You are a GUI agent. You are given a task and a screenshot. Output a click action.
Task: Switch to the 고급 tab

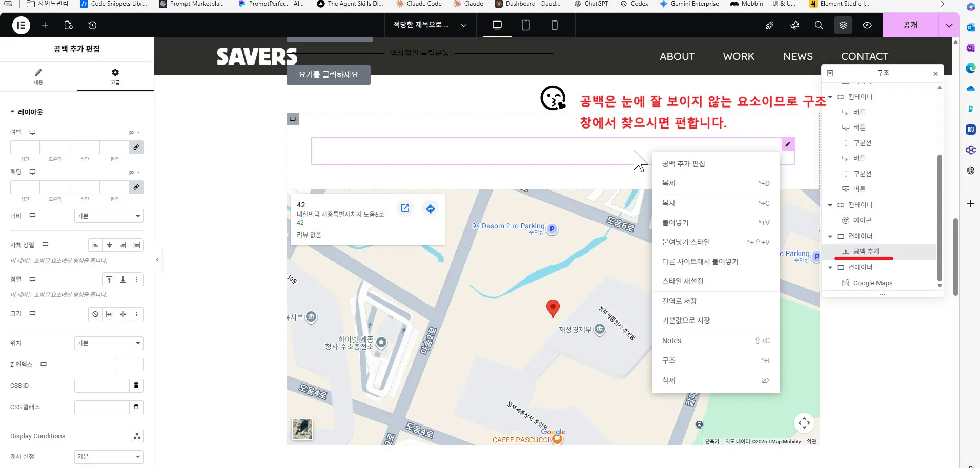115,76
